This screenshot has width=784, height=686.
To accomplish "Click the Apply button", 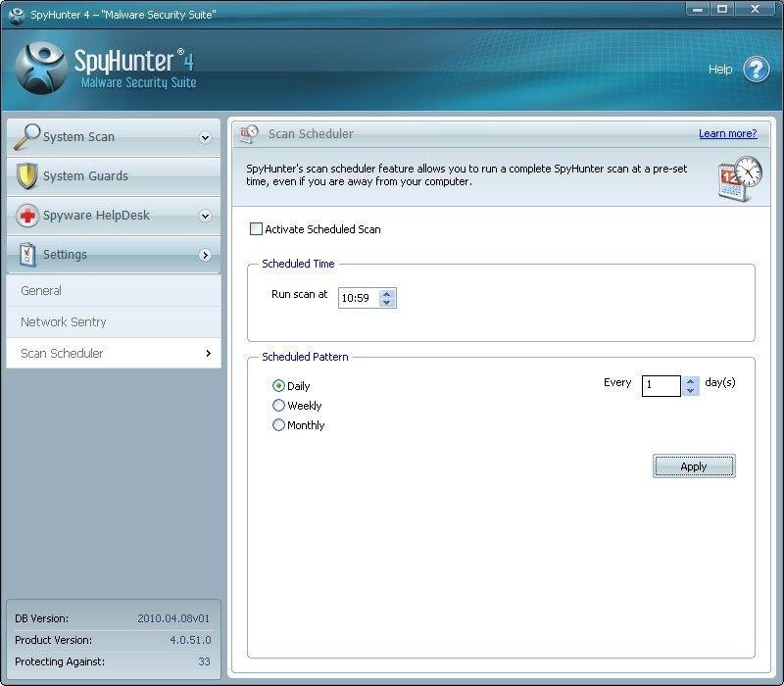I will [694, 466].
